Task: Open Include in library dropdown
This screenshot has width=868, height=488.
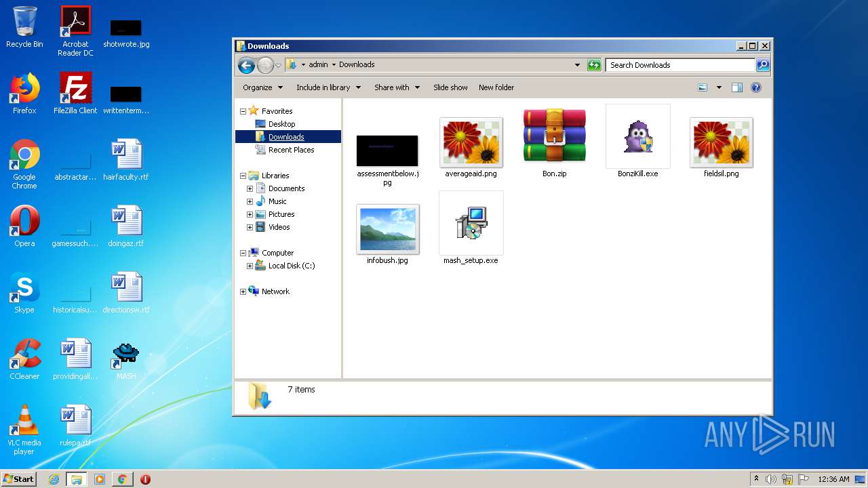Action: 328,87
